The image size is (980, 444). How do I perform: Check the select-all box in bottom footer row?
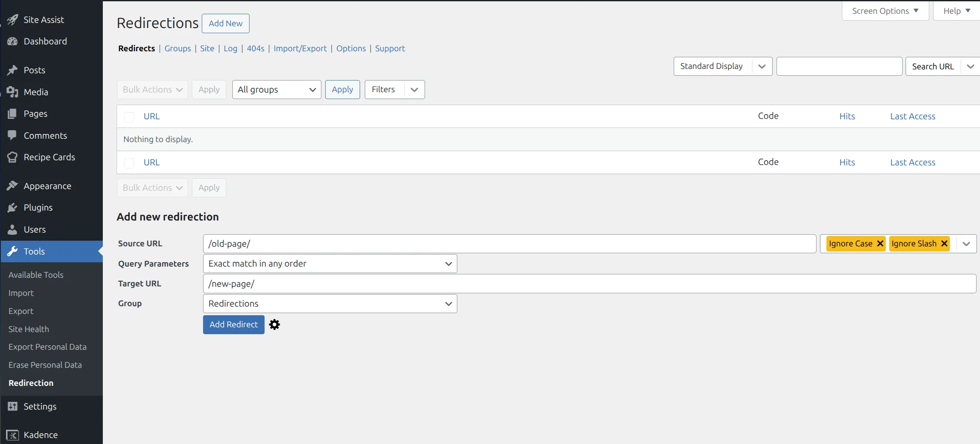tap(129, 163)
